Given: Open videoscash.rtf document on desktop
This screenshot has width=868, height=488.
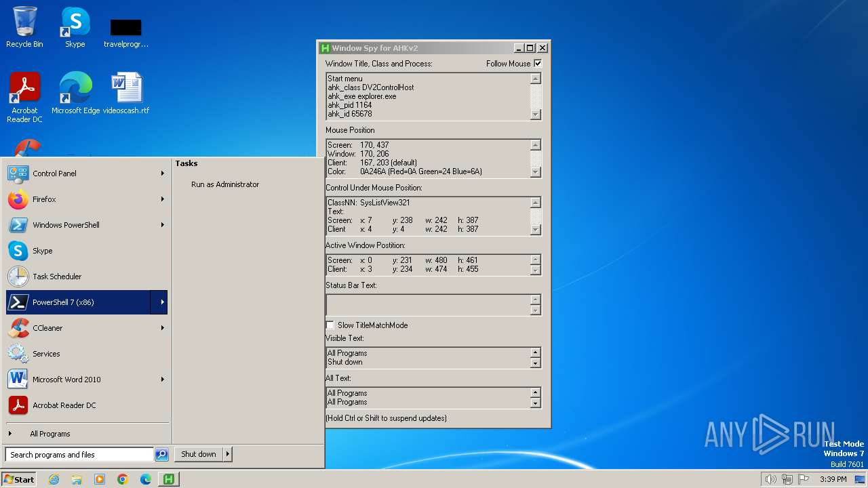Looking at the screenshot, I should [x=126, y=93].
